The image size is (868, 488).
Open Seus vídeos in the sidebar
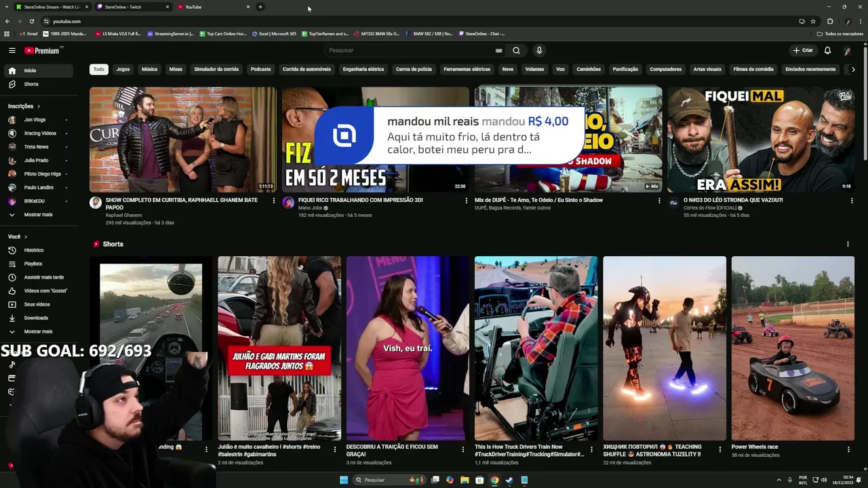pos(39,304)
